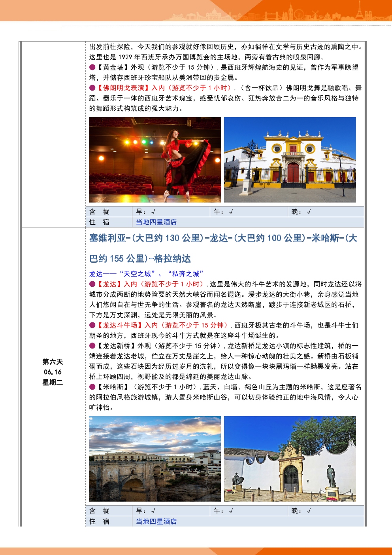Click the purple bullet before 【黄金塔】
Image resolution: width=392 pixels, height=555 pixels.
point(92,67)
